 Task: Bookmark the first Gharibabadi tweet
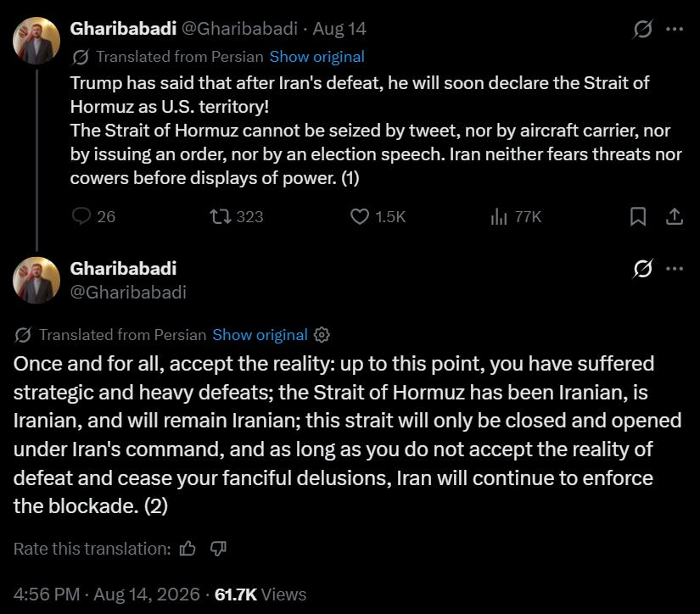[638, 216]
